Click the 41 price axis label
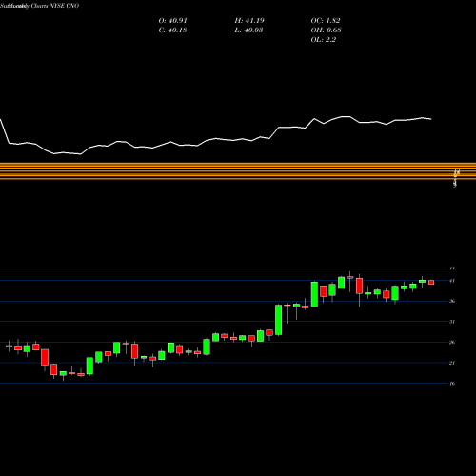Screen dimensions: 476x476 (452, 281)
